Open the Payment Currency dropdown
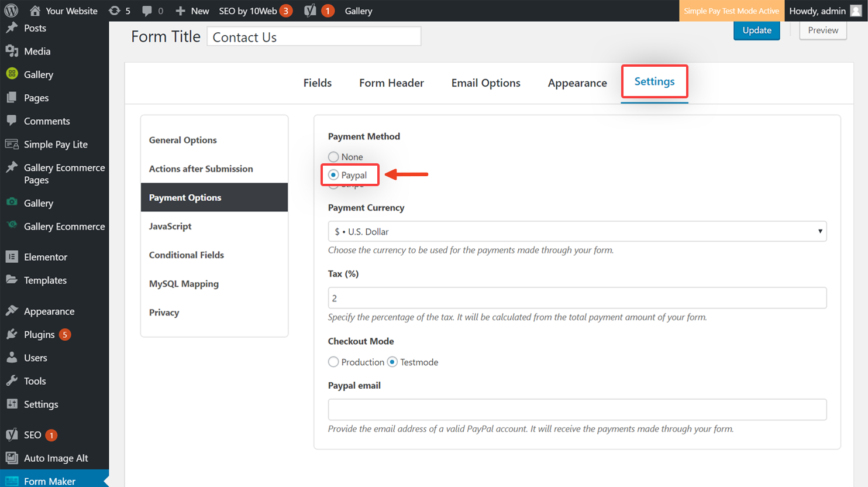The image size is (868, 487). coord(577,231)
